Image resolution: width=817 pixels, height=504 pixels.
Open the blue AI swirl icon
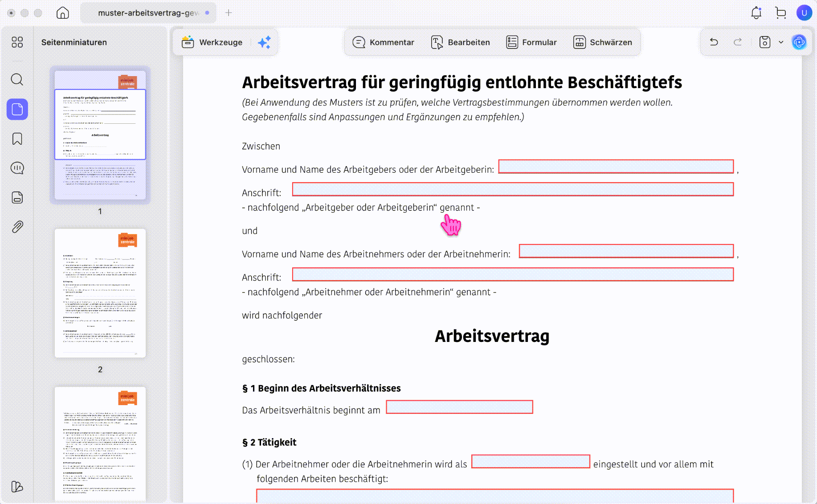pos(800,42)
